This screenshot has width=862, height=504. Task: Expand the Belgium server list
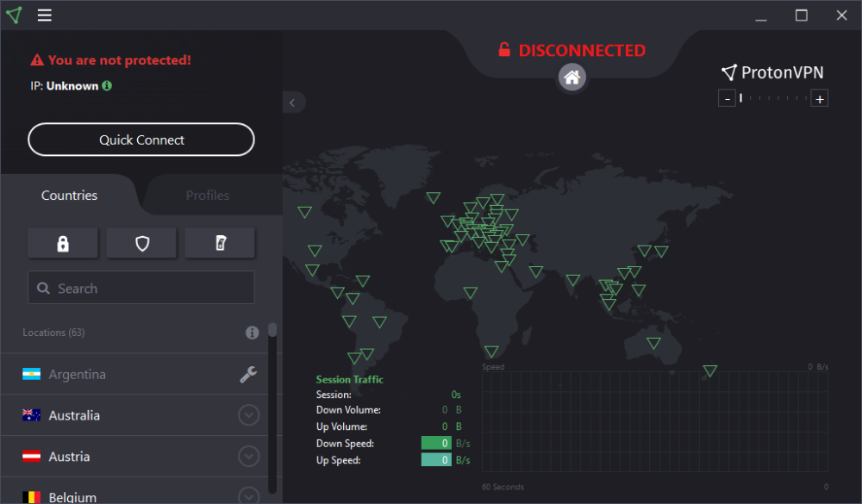[x=248, y=495]
